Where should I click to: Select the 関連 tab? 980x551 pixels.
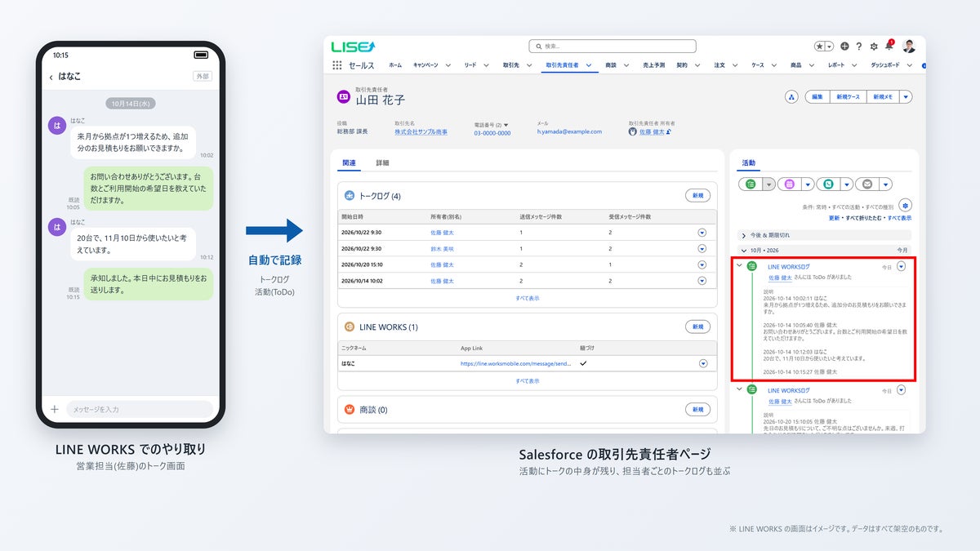pos(349,162)
